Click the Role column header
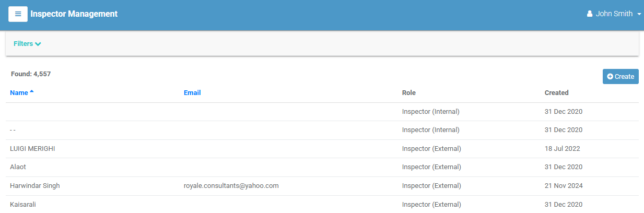Screen dimensions: 644x213 (409, 93)
